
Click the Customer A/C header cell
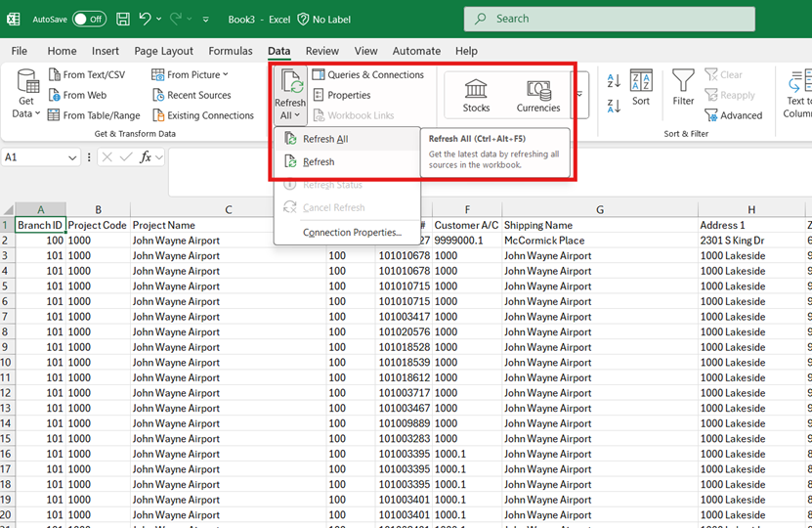pyautogui.click(x=467, y=225)
